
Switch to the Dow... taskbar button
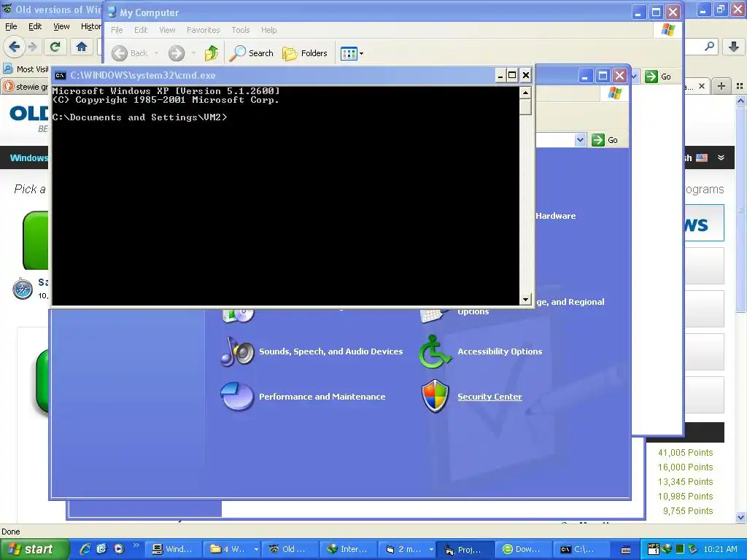tap(523, 549)
